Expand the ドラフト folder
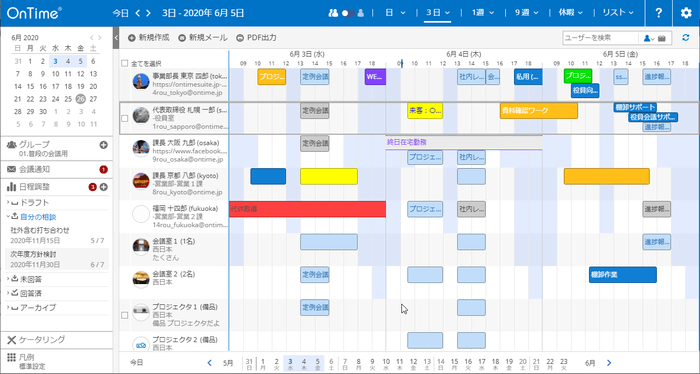 [x=8, y=203]
